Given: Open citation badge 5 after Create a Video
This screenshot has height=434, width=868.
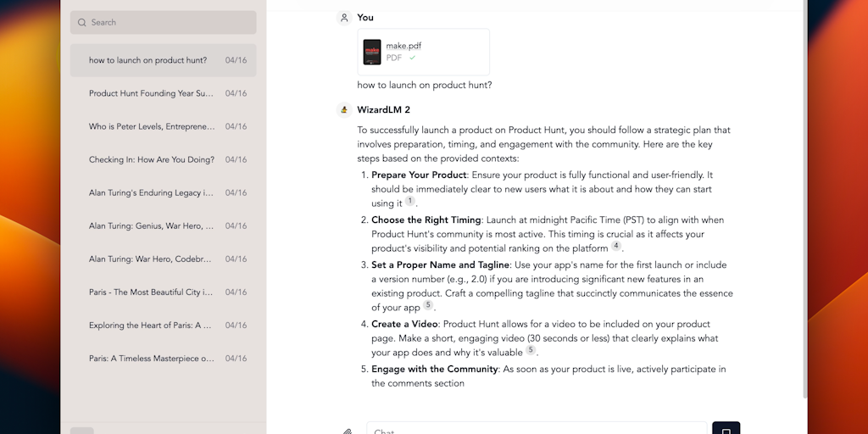Looking at the screenshot, I should (x=531, y=351).
